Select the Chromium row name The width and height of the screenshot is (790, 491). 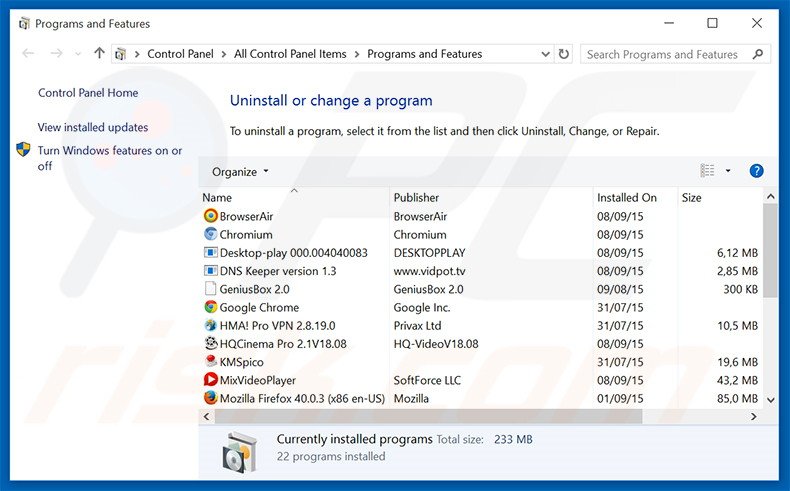coord(246,234)
